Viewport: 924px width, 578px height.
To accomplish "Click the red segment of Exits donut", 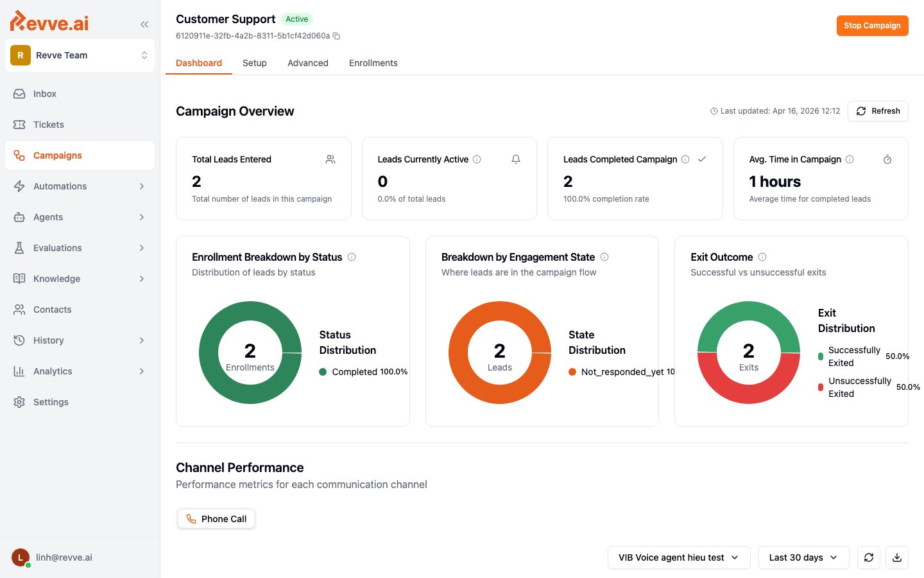I will (x=749, y=394).
